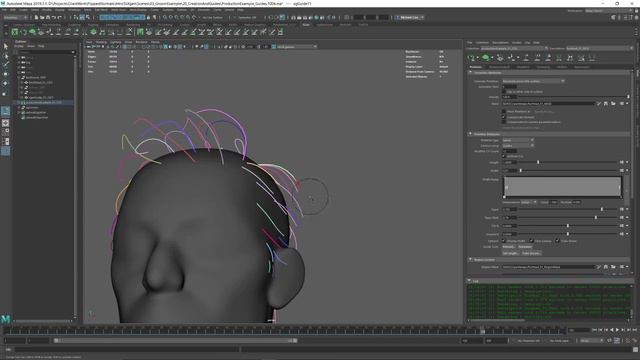Click play forward in timeline controls
The width and height of the screenshot is (640, 360).
(617, 330)
